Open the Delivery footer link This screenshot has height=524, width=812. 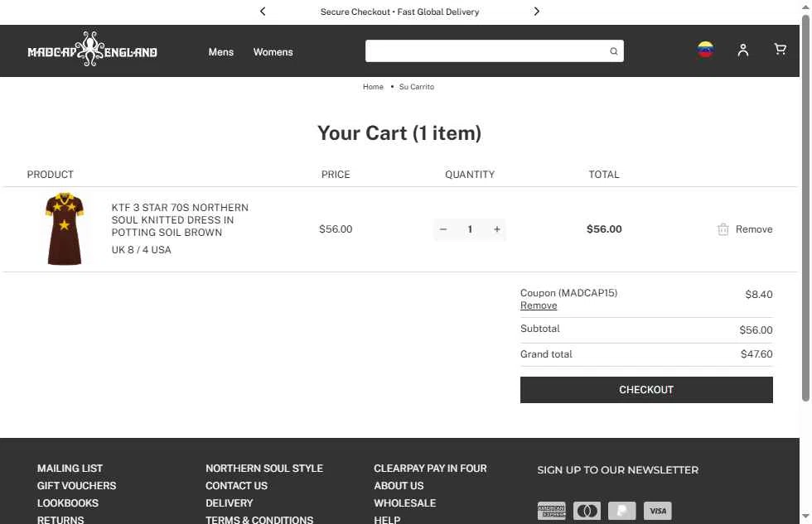[x=229, y=502]
